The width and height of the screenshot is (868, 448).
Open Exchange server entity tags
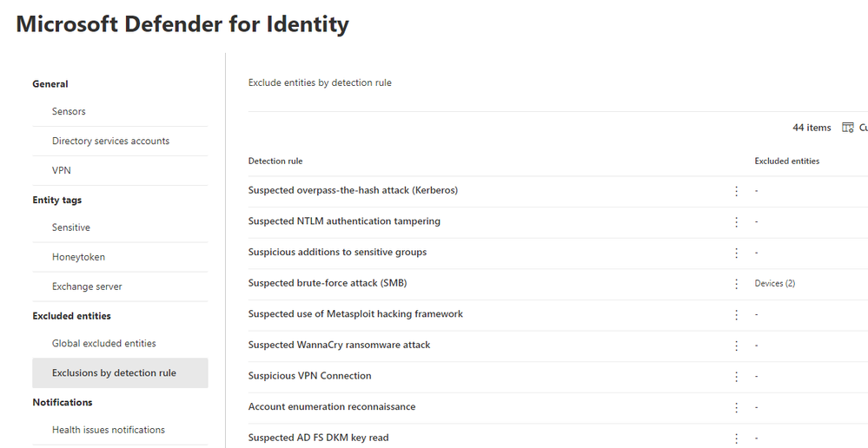point(87,287)
